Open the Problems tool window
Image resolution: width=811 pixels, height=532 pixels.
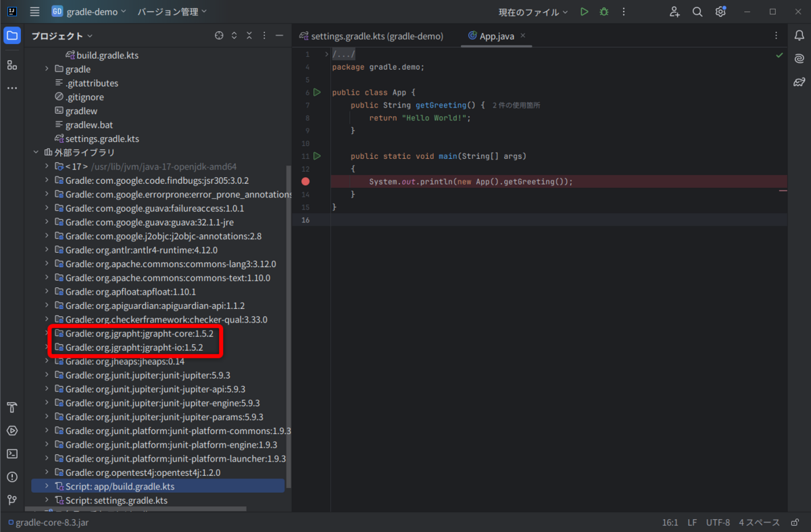click(x=11, y=477)
